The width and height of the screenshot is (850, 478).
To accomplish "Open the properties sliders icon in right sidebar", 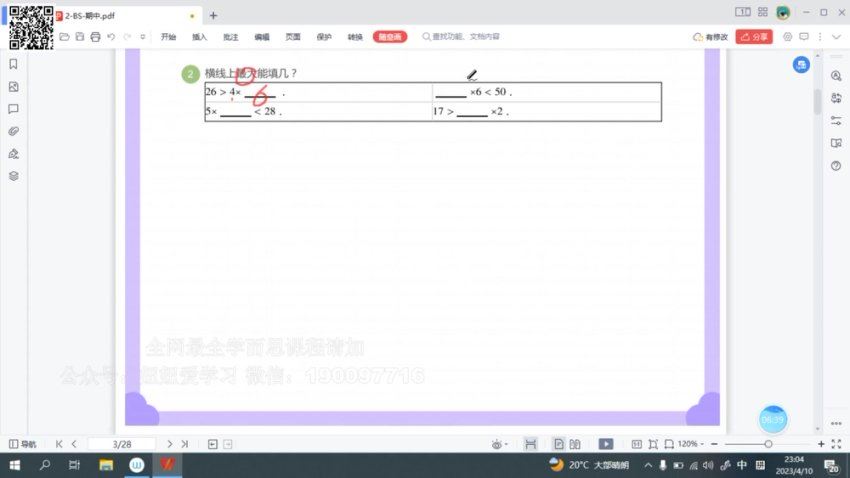I will point(836,120).
